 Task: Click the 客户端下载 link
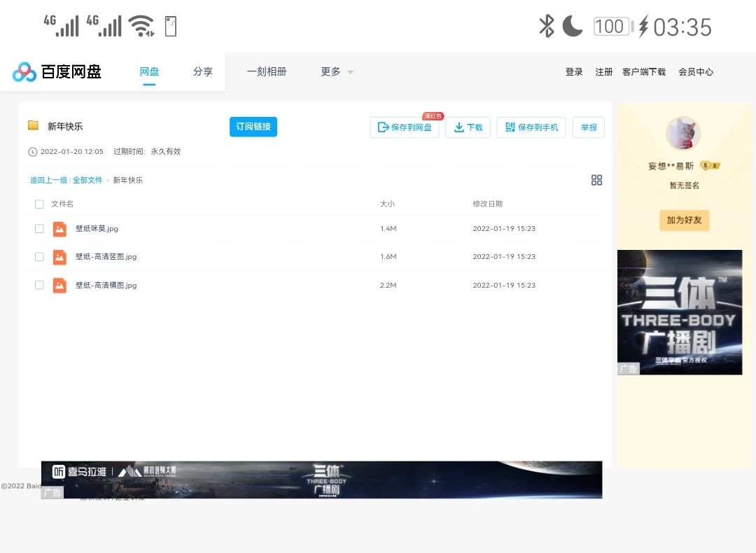644,72
